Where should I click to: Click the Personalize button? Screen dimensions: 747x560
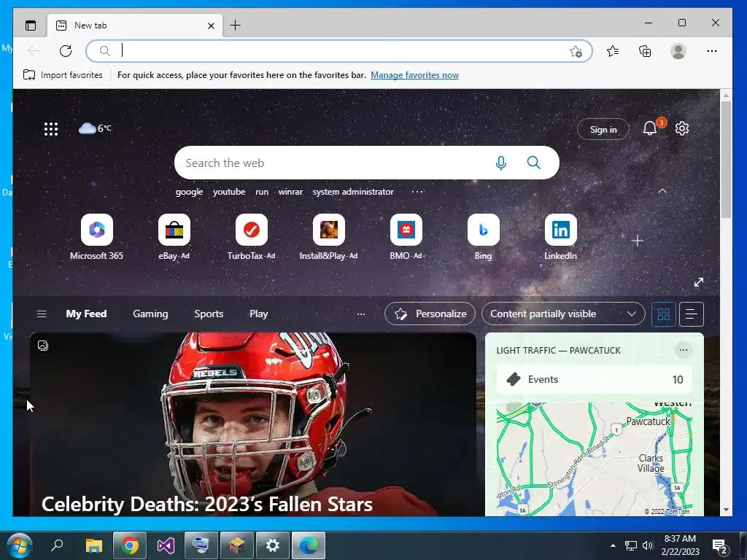[430, 314]
